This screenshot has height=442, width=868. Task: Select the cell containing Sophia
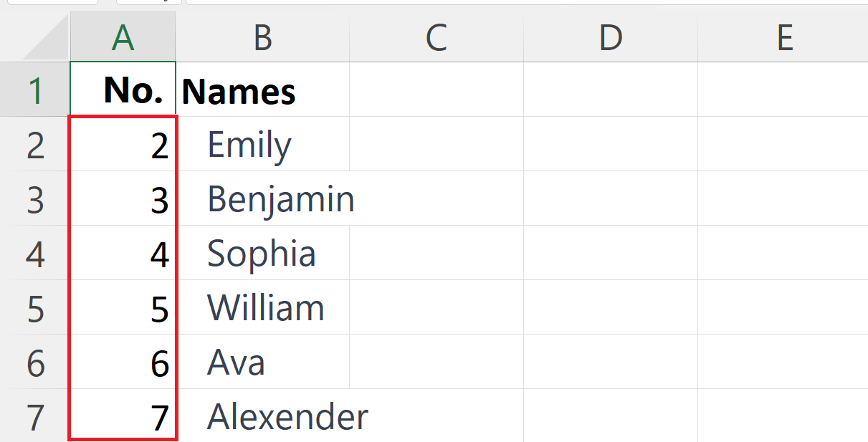262,253
